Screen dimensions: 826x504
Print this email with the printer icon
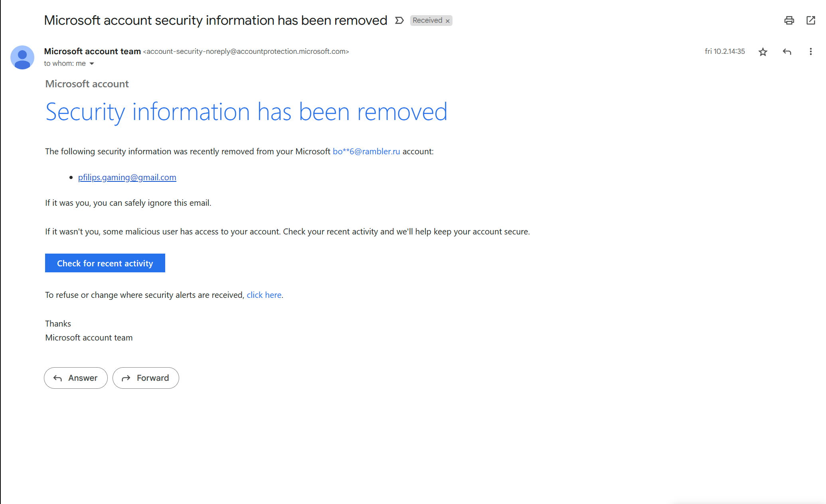coord(789,20)
